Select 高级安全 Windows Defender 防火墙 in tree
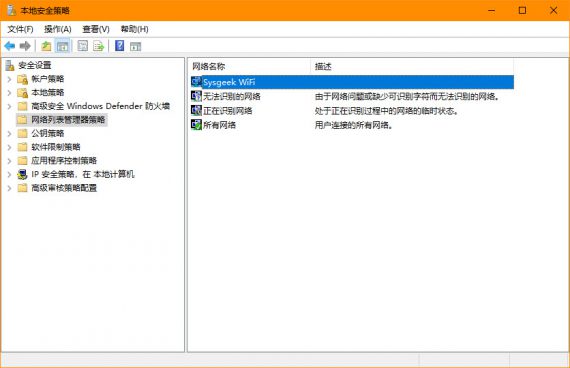The height and width of the screenshot is (368, 570). [101, 106]
